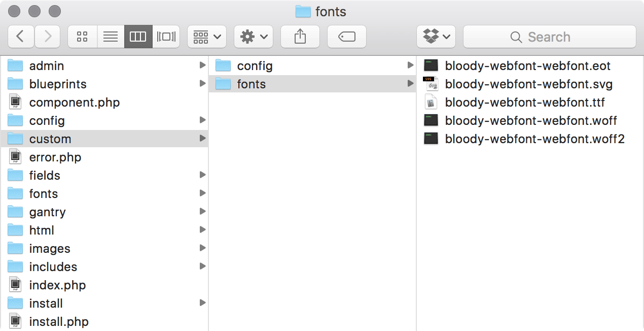Select config folder in second column
Screen dimensions: 644x331
[255, 66]
